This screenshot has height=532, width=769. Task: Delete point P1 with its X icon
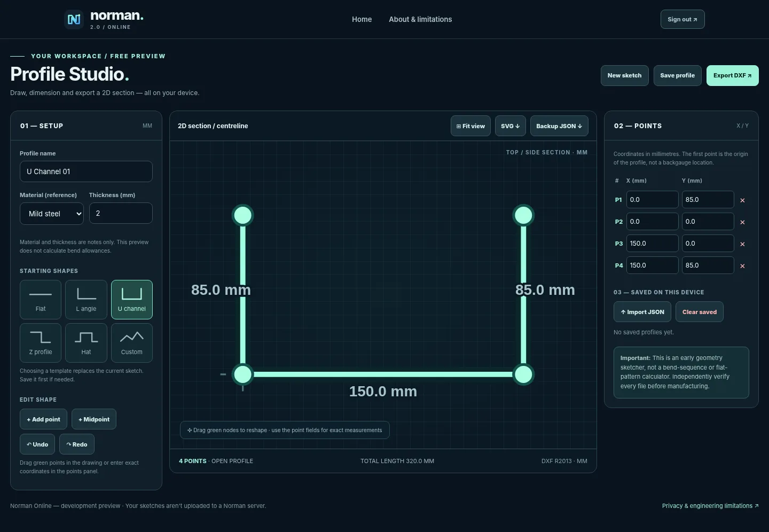pyautogui.click(x=742, y=200)
